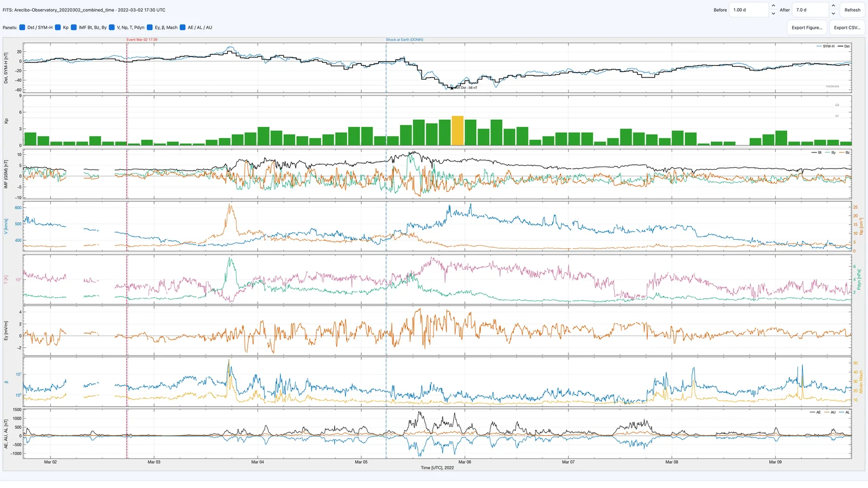Click the Event Mar 02 17:39 marker label

coord(142,40)
